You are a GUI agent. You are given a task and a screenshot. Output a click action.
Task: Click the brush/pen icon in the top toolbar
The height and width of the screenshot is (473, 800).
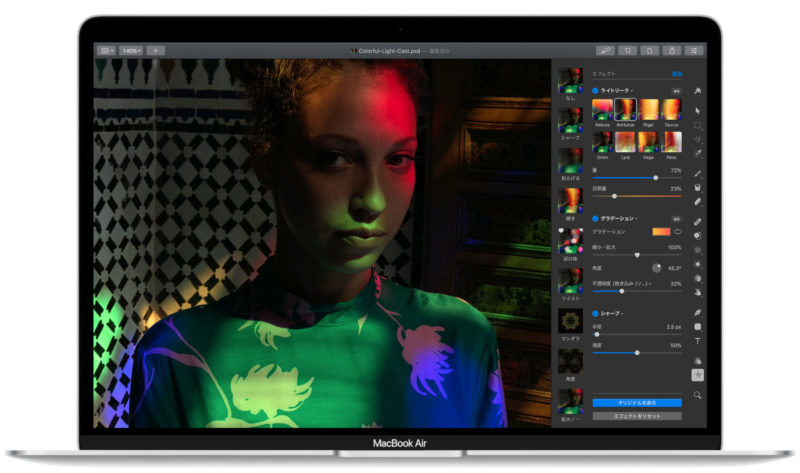[605, 51]
